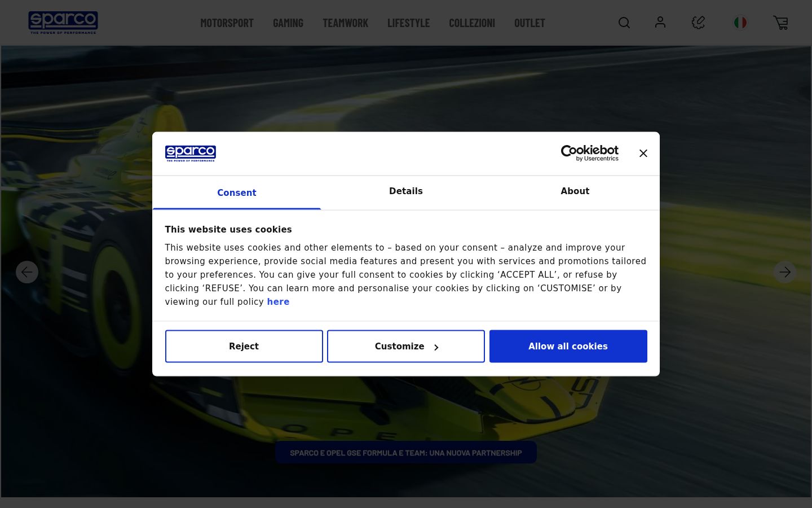This screenshot has width=812, height=508.
Task: Close the cookie consent dialog
Action: coord(643,154)
